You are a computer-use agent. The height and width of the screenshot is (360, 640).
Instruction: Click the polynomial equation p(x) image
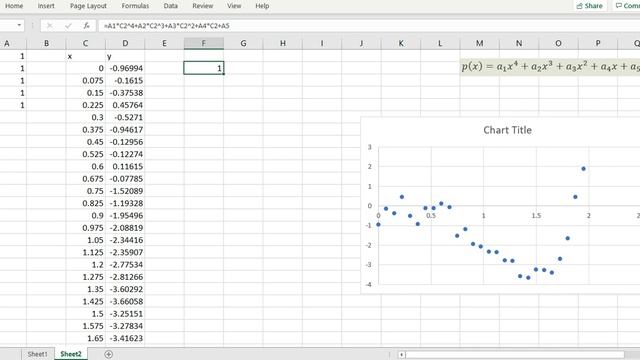coord(550,66)
